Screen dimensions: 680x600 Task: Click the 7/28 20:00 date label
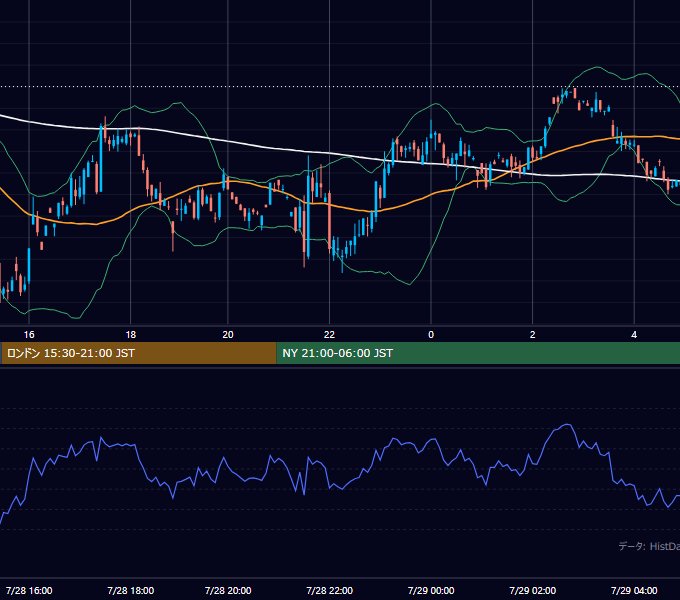[x=228, y=590]
